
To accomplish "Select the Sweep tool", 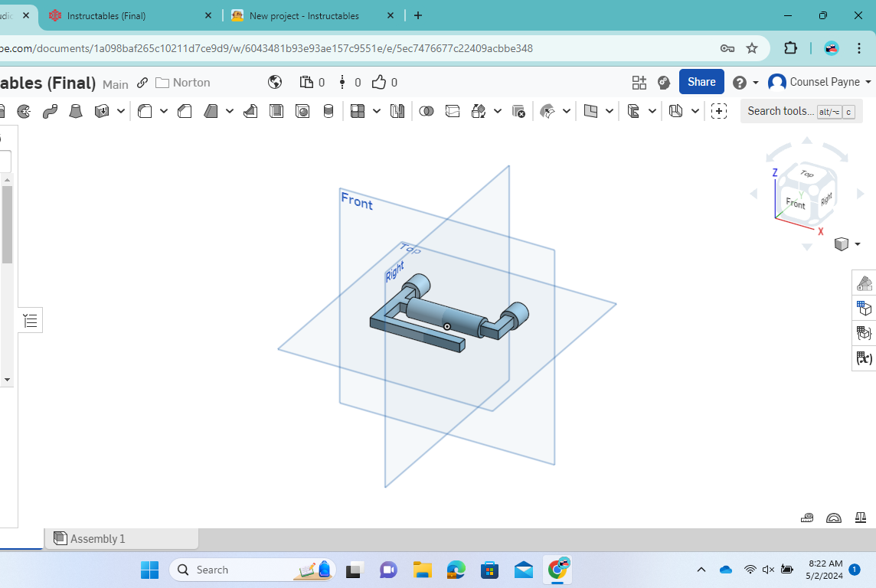I will tap(50, 111).
